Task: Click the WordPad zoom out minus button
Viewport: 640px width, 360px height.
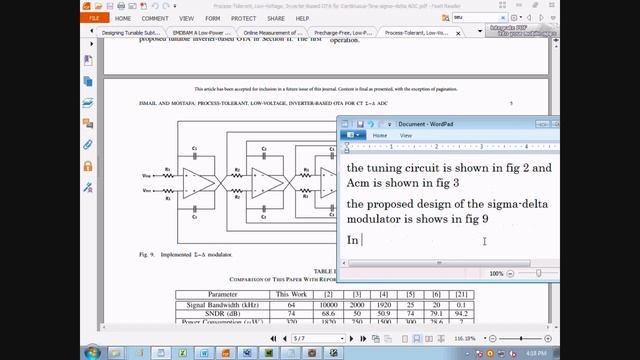Action: 510,274
